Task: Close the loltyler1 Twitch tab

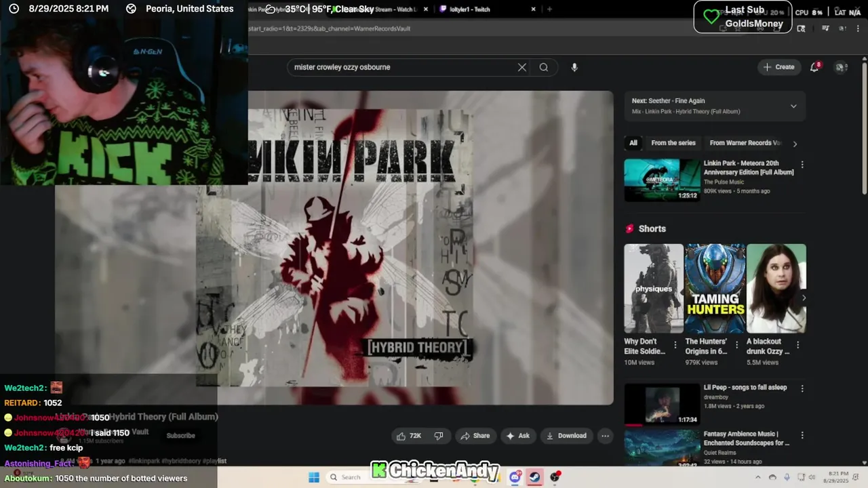Action: pyautogui.click(x=534, y=9)
